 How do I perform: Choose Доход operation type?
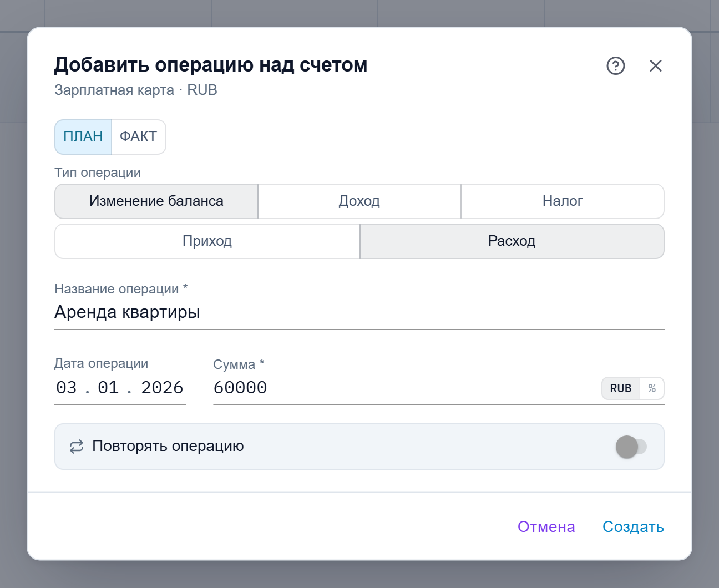[359, 201]
